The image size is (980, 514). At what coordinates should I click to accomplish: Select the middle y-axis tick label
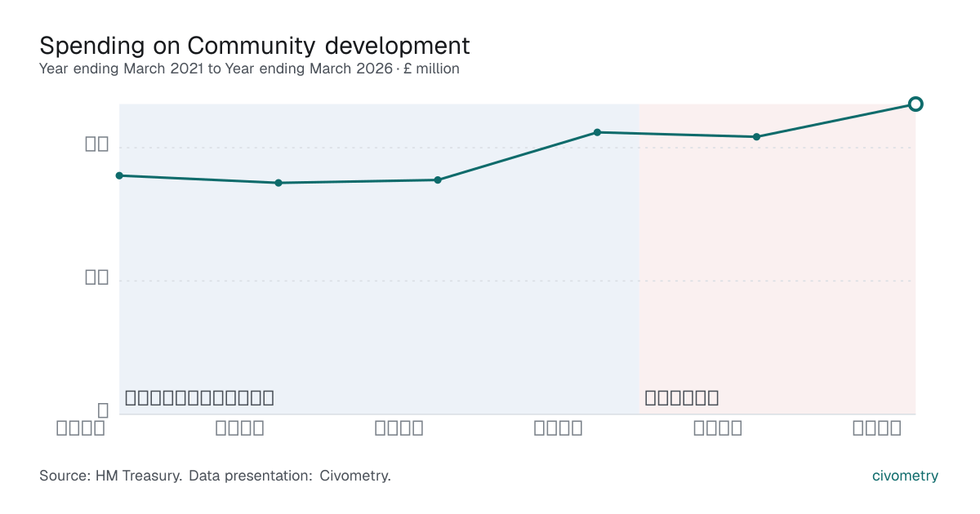click(x=97, y=277)
